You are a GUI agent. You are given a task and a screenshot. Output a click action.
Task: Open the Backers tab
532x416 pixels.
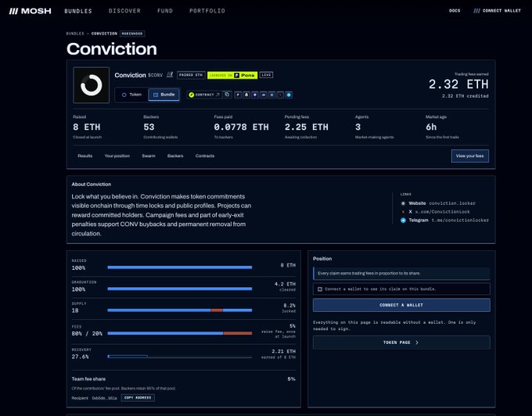click(x=175, y=156)
